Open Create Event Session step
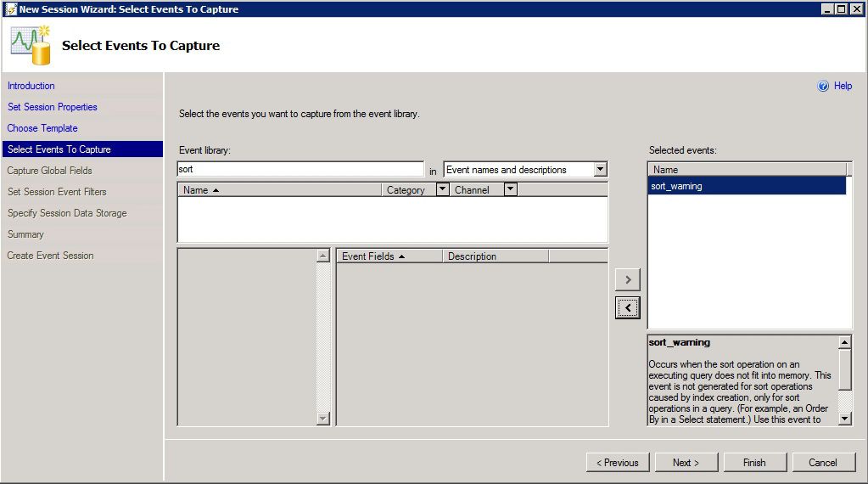The height and width of the screenshot is (484, 868). pyautogui.click(x=50, y=256)
